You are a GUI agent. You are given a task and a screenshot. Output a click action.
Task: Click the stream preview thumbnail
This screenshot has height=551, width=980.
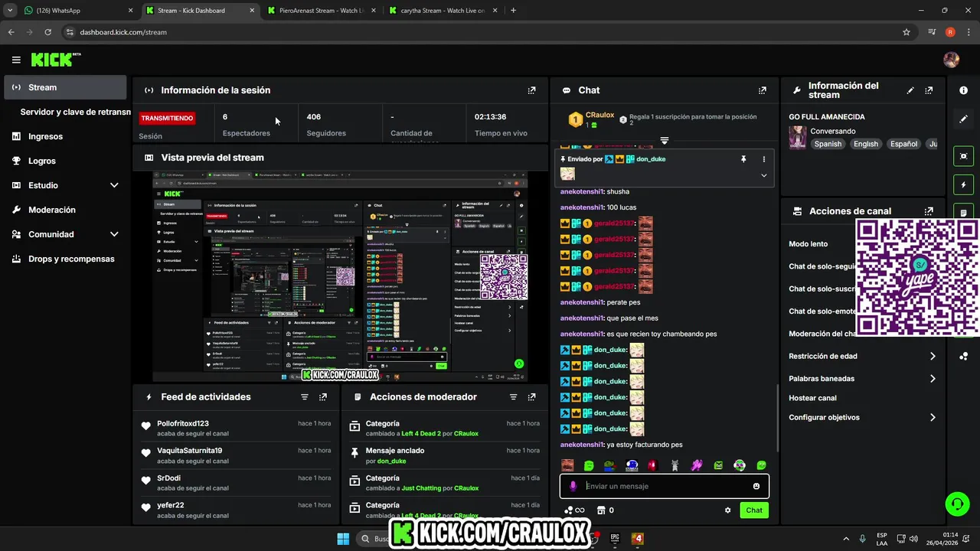point(340,276)
